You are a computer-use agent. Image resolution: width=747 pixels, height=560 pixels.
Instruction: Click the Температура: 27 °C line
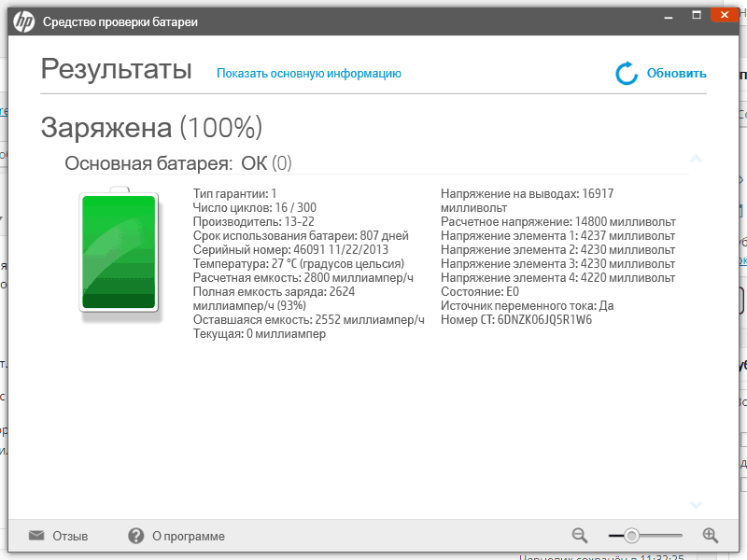[x=298, y=263]
